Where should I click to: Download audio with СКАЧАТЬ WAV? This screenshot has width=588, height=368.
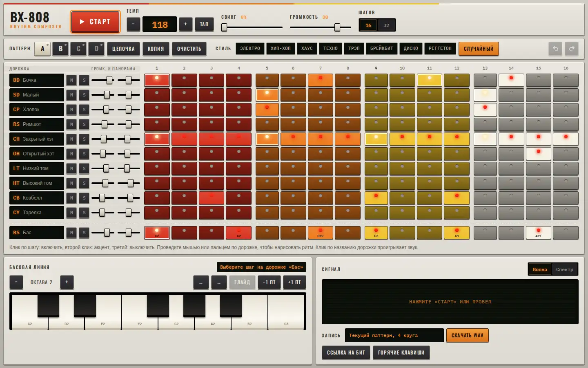468,335
